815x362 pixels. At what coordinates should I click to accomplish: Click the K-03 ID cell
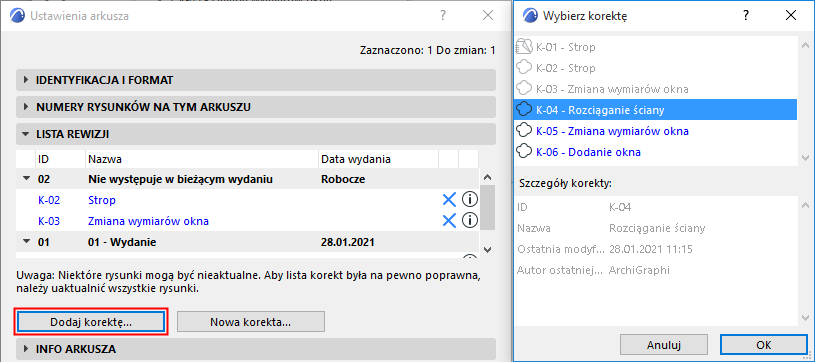coord(49,221)
